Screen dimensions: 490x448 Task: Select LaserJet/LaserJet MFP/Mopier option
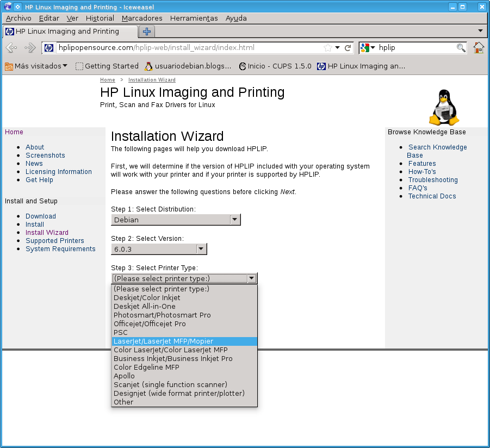[x=184, y=341]
